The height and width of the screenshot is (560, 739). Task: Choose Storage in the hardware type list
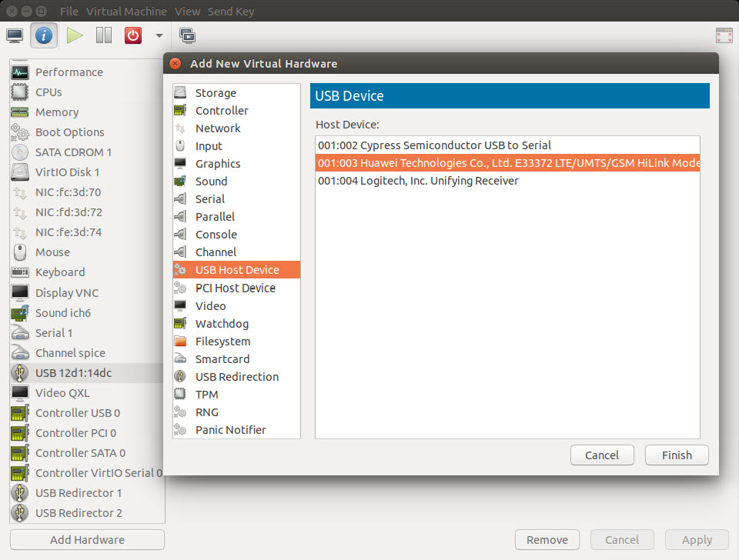click(216, 93)
